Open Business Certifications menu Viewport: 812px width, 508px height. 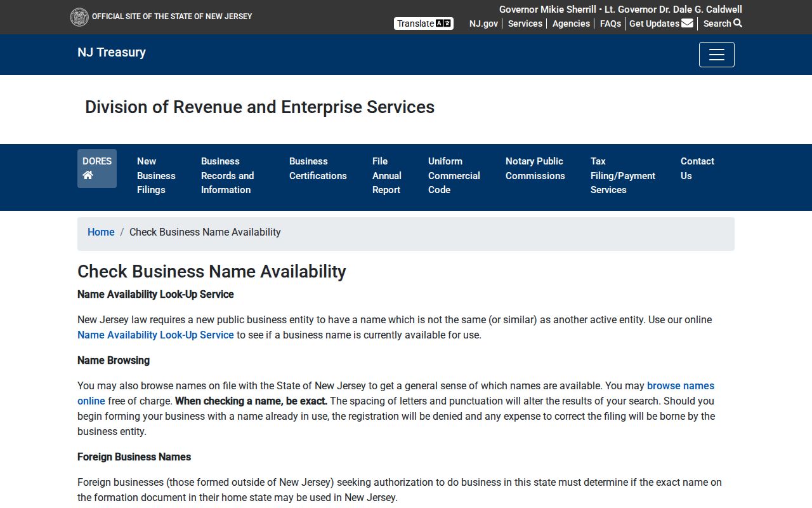point(318,168)
